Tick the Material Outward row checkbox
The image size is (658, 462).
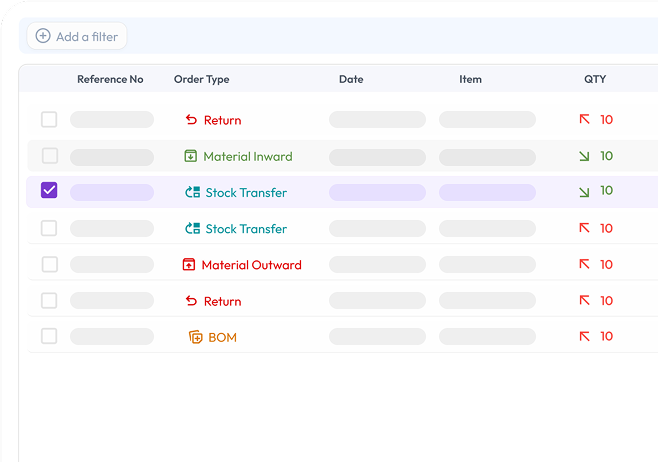tap(49, 265)
